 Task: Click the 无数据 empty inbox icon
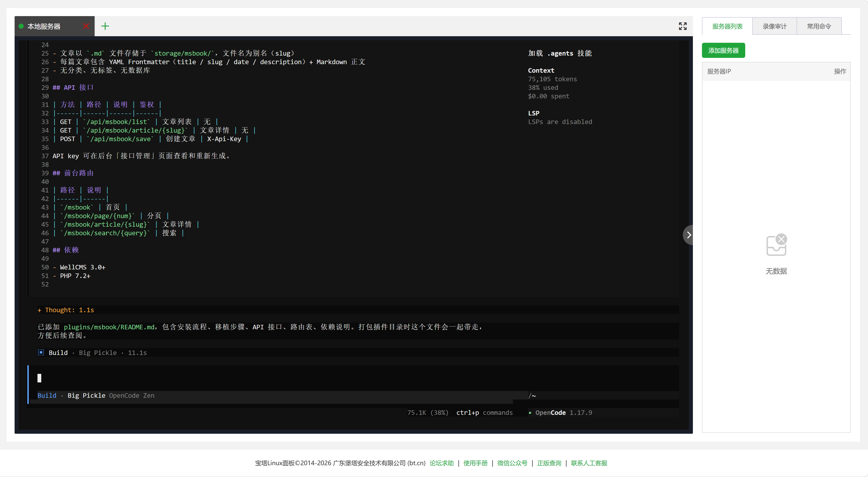776,245
